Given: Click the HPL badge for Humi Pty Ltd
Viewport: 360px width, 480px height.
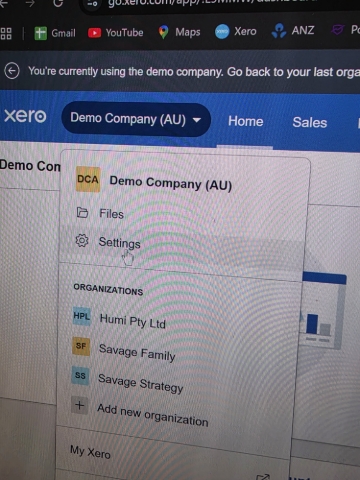Looking at the screenshot, I should [x=82, y=316].
